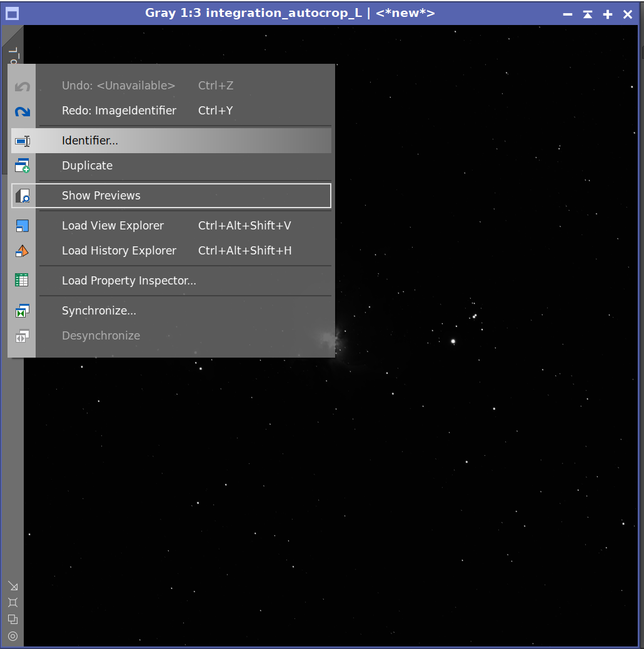Select Duplicate from the context menu
Image resolution: width=644 pixels, height=649 pixels.
point(88,166)
